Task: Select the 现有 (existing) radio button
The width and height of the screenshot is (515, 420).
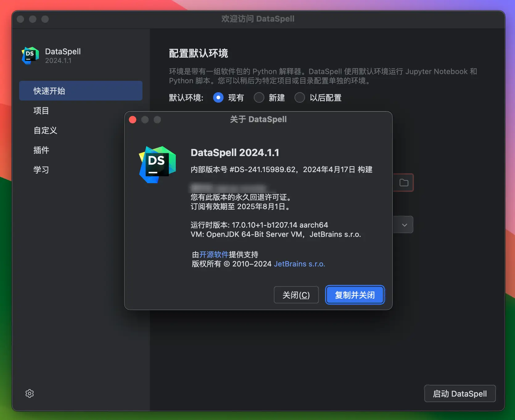Action: tap(218, 98)
